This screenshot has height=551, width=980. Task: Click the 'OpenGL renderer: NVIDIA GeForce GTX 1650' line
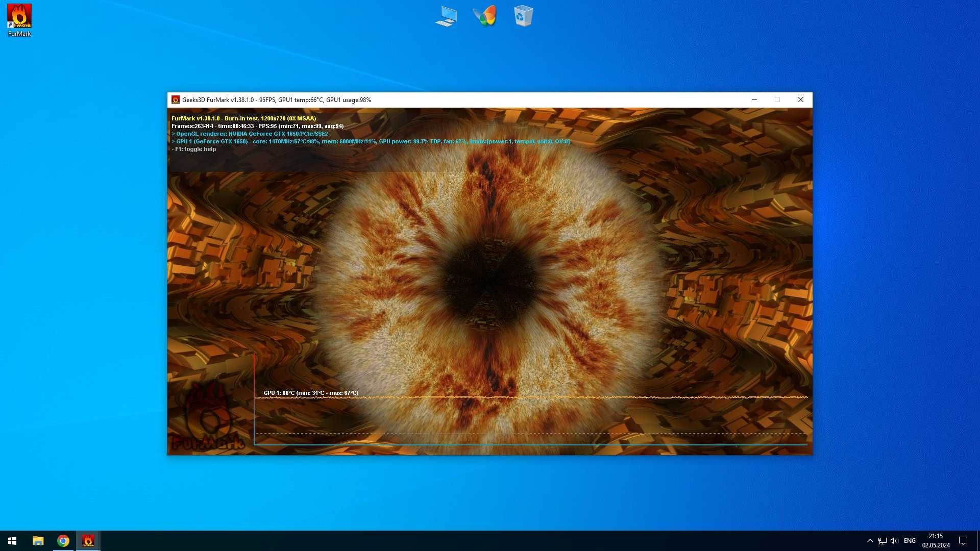250,134
